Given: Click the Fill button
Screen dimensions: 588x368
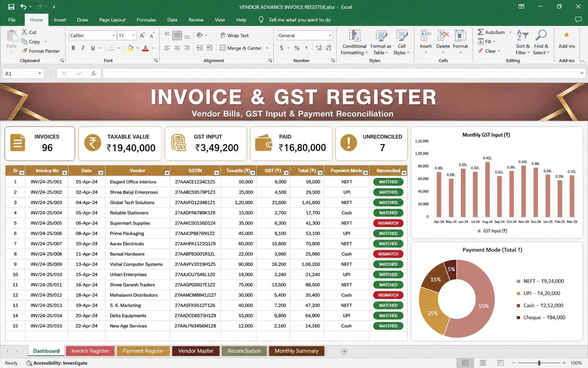Looking at the screenshot, I should (486, 41).
